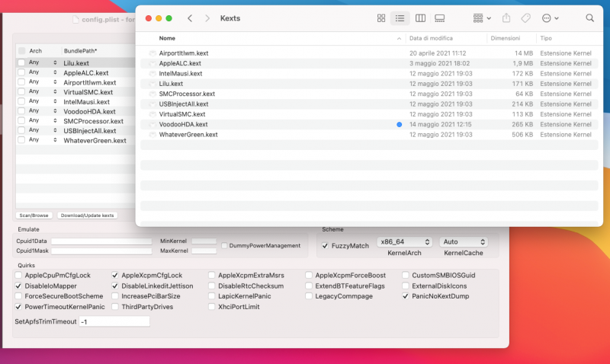Viewport: 610px width, 364px height.
Task: Toggle the WhateverGreen.kext row checkbox
Action: [21, 140]
